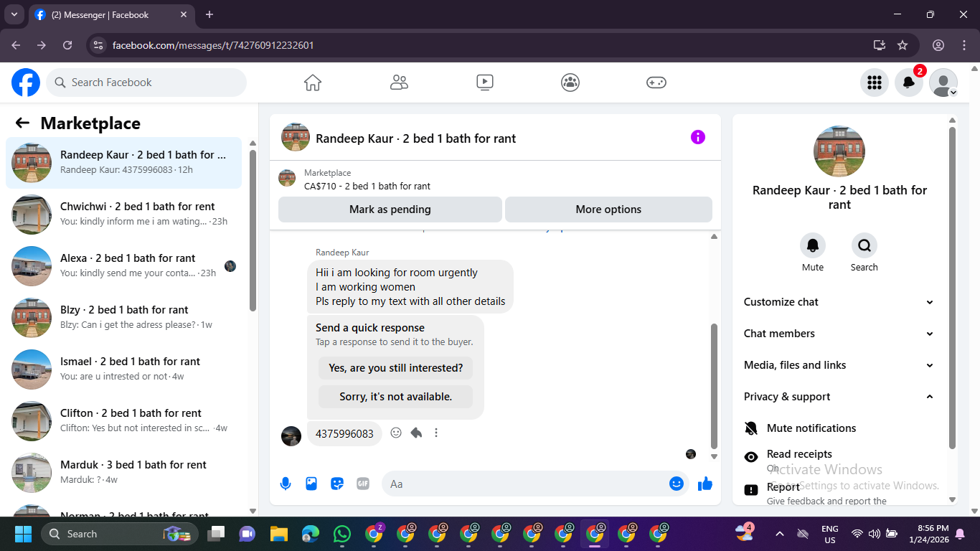This screenshot has height=551, width=980.
Task: Go back from Marketplace with arrow
Action: click(x=22, y=123)
